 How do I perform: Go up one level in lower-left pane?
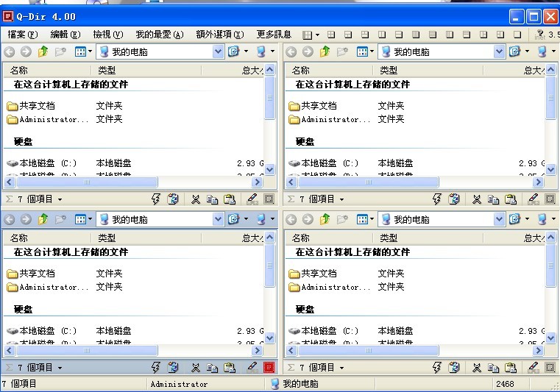coord(43,219)
